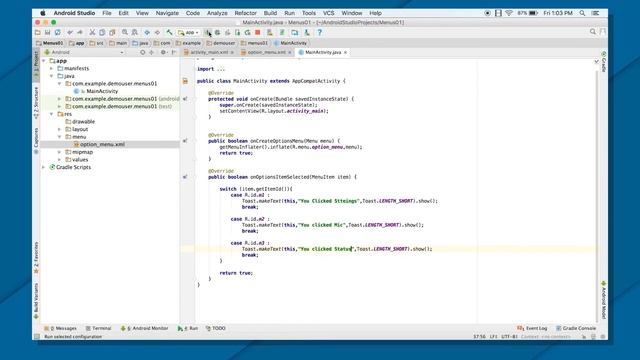Click the Forward navigation arrow icon

click(157, 32)
